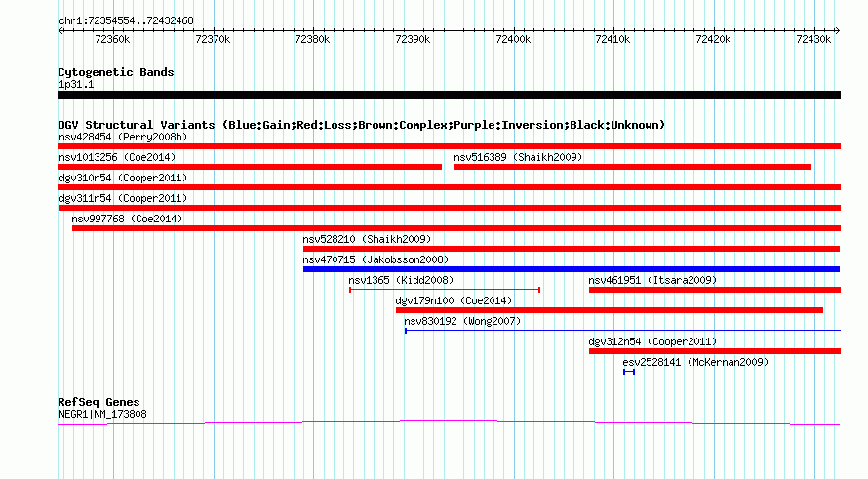Open the nsv461951 (Itsara2009) label
Screen dimensions: 868x479
pos(652,280)
